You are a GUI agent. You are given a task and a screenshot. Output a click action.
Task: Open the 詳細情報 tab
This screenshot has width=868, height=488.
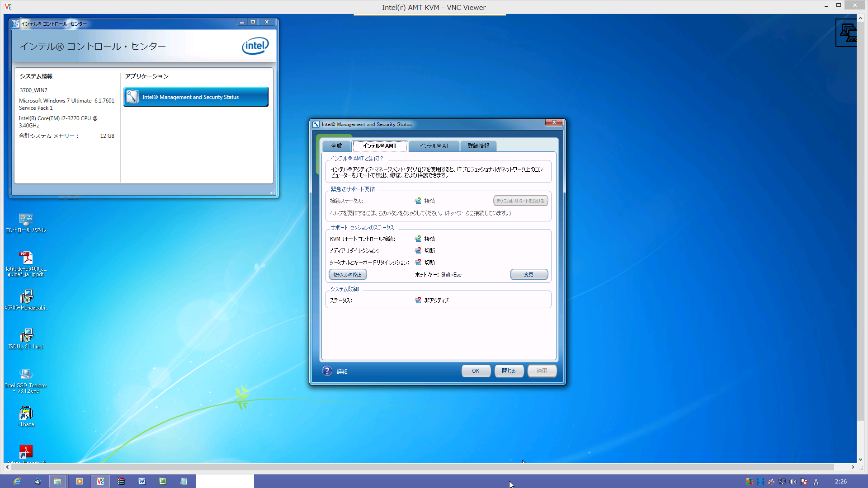pos(478,146)
